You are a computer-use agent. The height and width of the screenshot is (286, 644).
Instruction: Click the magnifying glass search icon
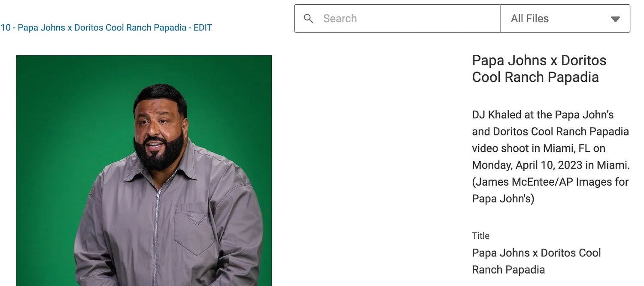pos(308,18)
